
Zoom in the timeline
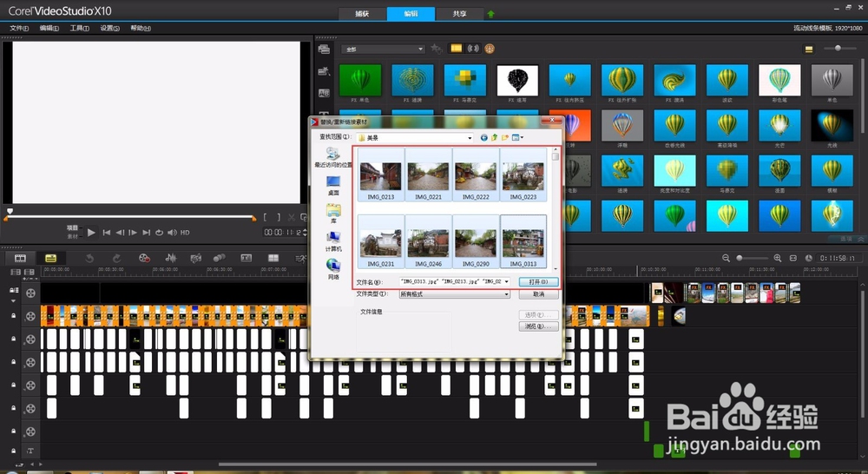coord(777,258)
